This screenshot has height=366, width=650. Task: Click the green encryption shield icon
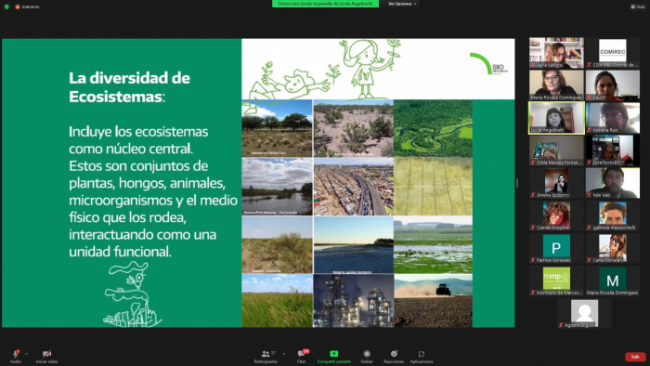click(7, 7)
